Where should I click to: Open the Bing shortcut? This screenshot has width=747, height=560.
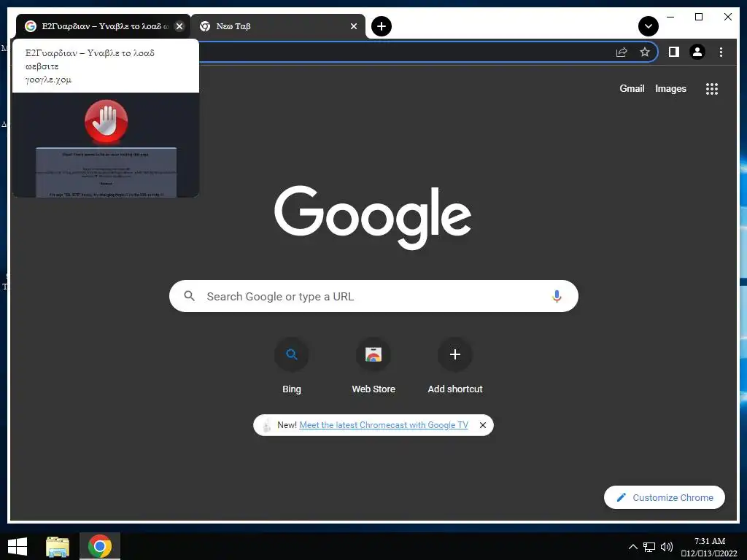point(292,366)
